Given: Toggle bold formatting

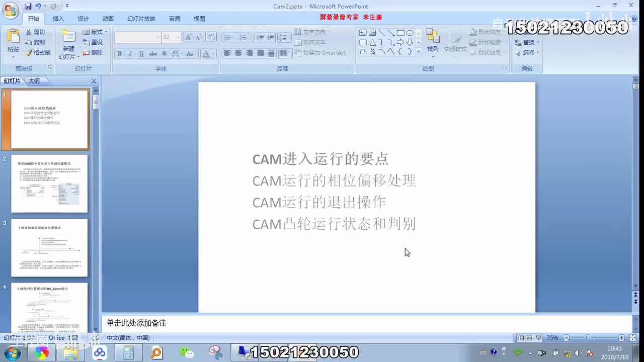Looking at the screenshot, I should tap(119, 53).
